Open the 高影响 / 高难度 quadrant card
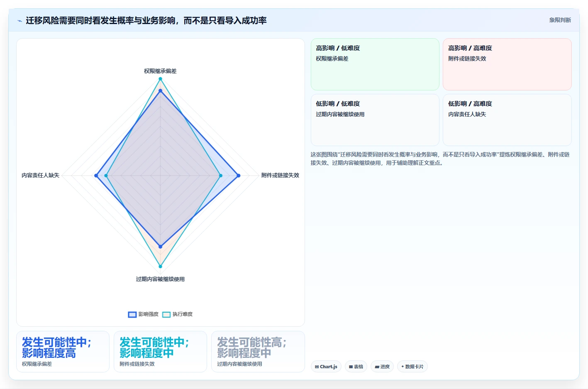Viewport: 588px width, 389px height. [x=507, y=64]
